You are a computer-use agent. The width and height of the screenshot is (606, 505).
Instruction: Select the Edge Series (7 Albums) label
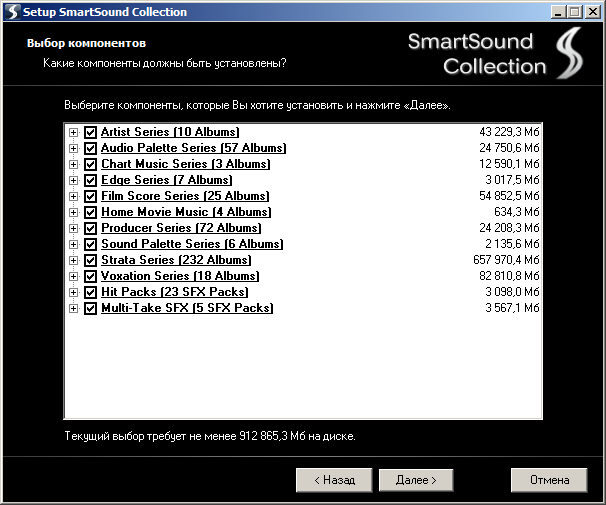(167, 180)
